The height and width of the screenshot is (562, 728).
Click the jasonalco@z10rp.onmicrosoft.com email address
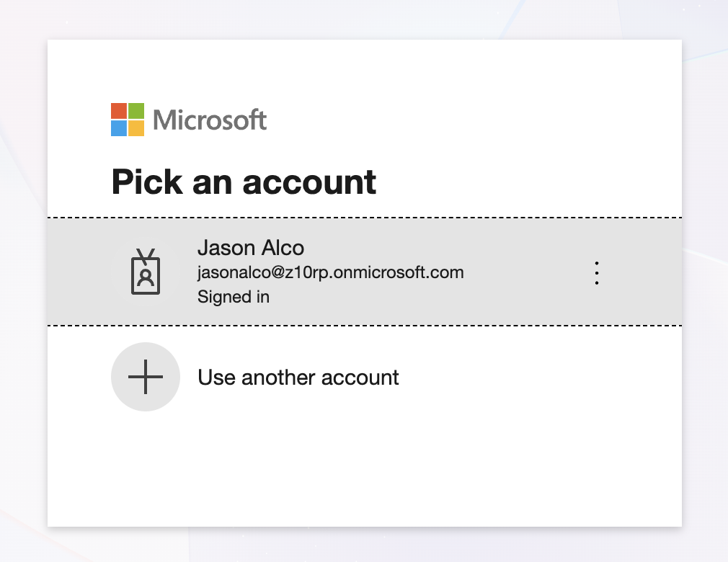(330, 272)
